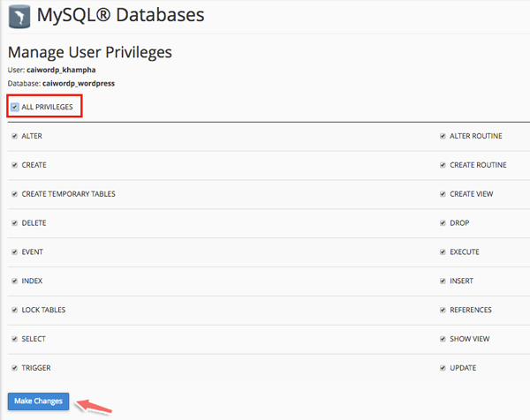Select the username caiwordp_khampha
Image resolution: width=530 pixels, height=420 pixels.
61,70
